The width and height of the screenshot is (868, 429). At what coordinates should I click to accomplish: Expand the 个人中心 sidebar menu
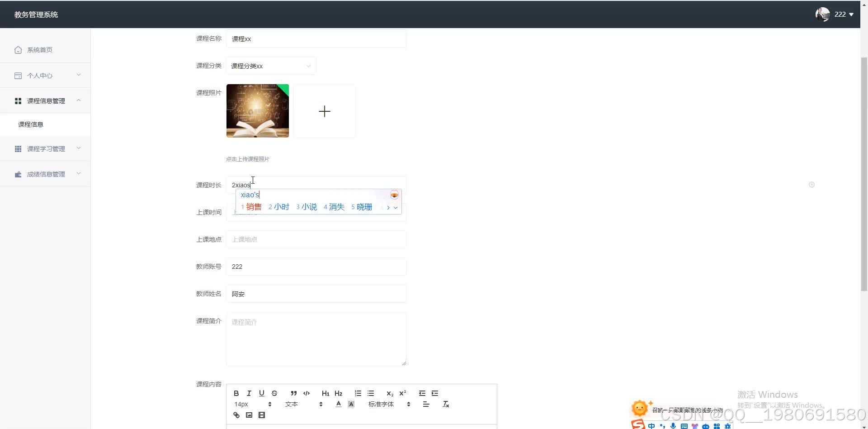[x=45, y=75]
